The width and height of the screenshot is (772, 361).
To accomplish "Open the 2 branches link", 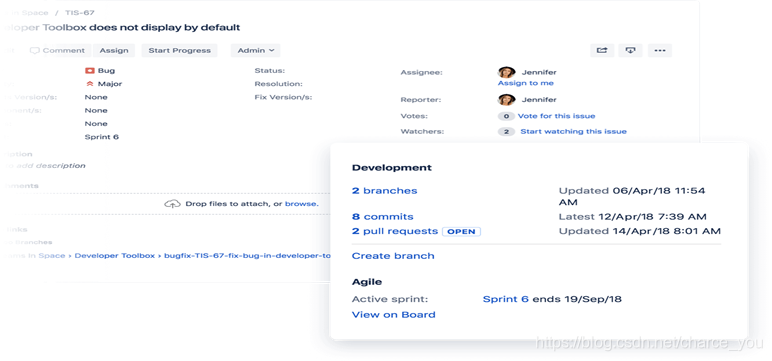I will click(385, 191).
